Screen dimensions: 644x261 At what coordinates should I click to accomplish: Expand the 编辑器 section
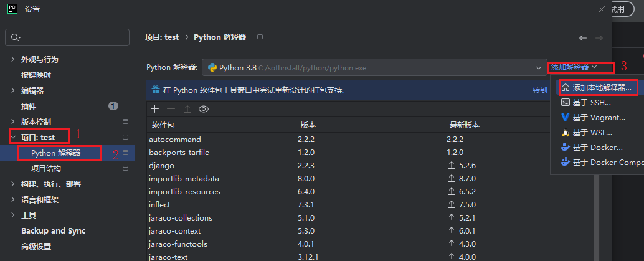click(12, 90)
